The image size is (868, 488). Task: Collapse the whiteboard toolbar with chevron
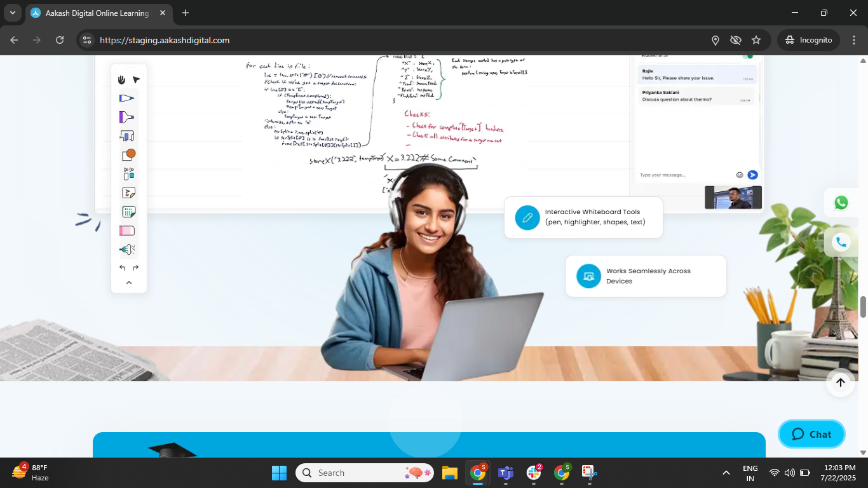(129, 283)
